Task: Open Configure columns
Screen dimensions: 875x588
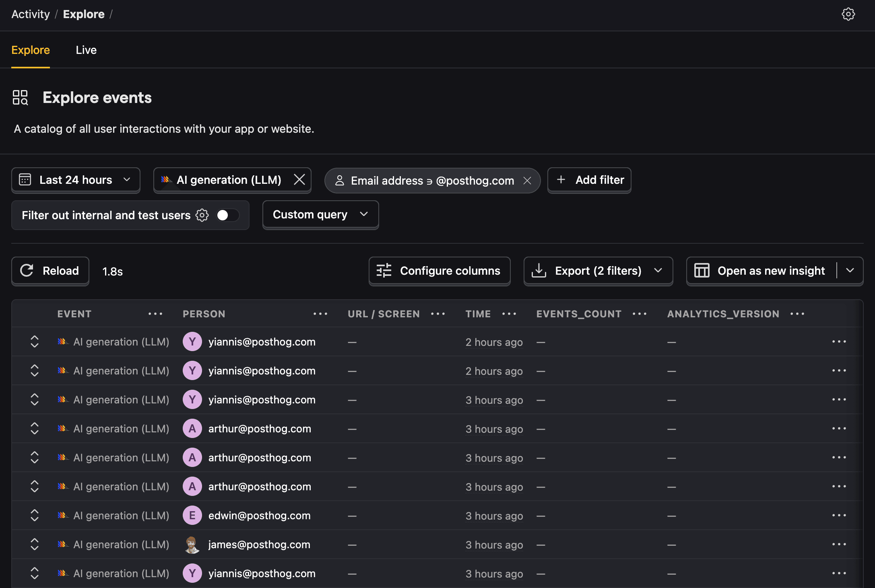Action: click(440, 271)
